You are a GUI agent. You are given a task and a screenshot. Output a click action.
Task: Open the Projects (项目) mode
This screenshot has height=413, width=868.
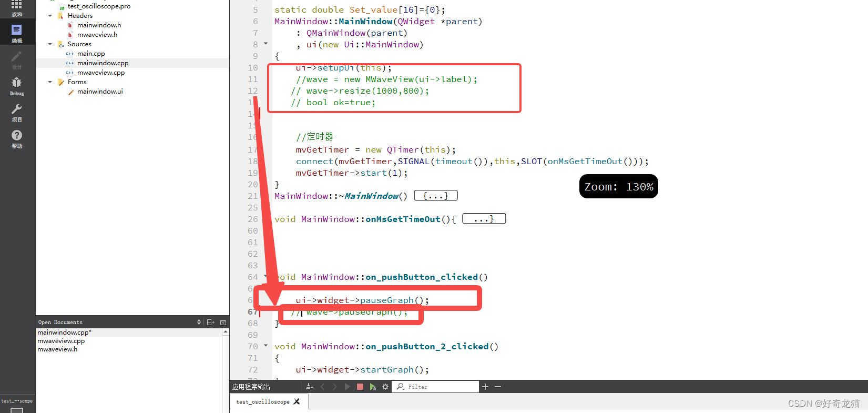pos(17,112)
